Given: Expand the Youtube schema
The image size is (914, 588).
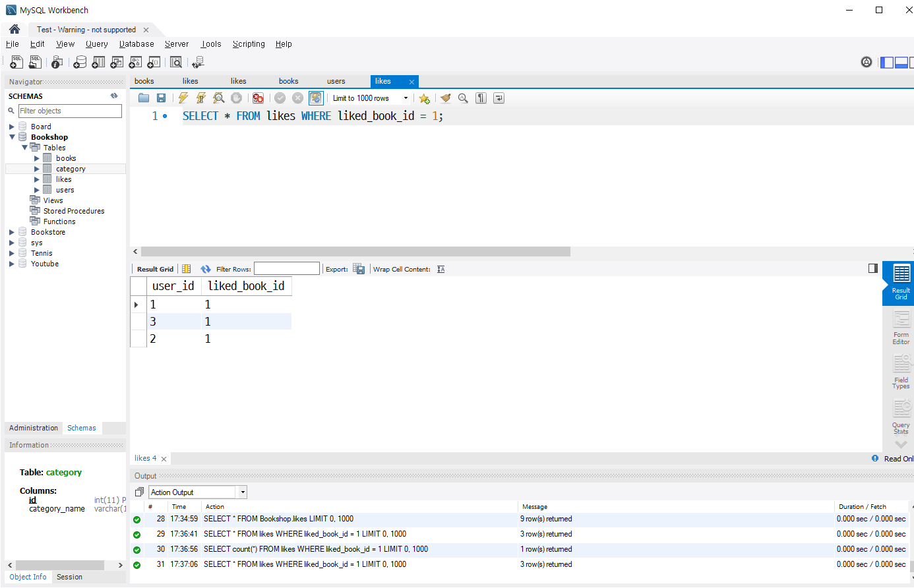Looking at the screenshot, I should (12, 264).
